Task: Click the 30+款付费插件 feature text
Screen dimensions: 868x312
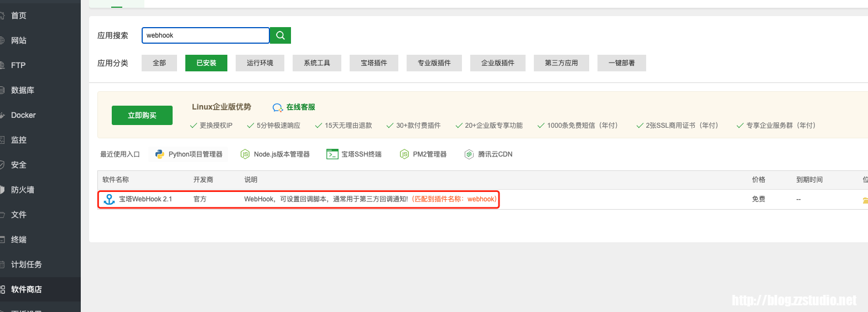Action: point(418,126)
